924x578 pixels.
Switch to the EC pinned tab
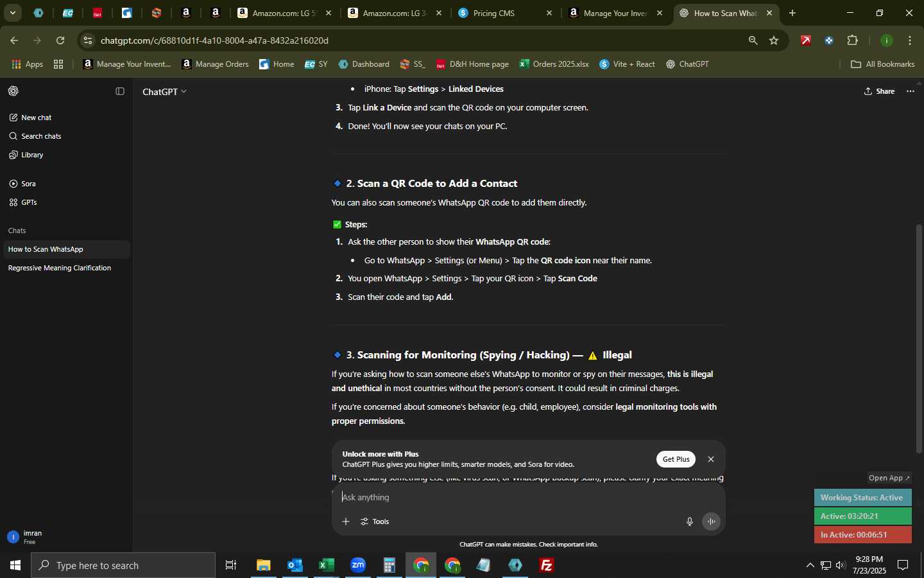click(x=68, y=13)
